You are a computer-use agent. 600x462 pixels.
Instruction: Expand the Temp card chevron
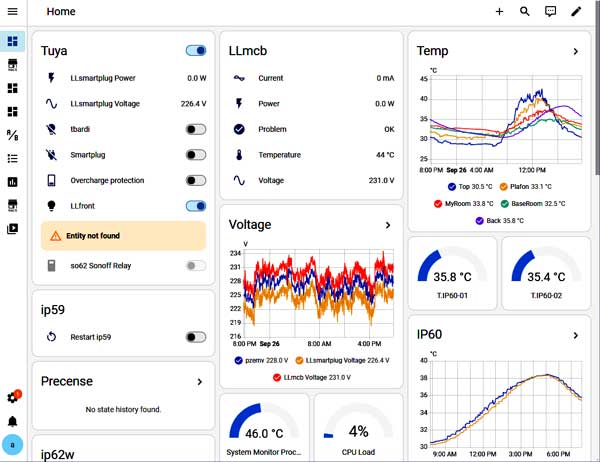click(x=576, y=51)
